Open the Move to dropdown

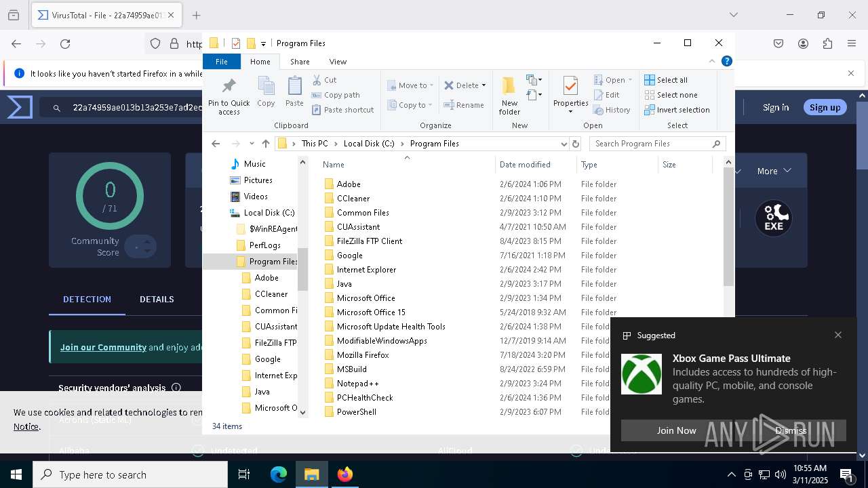[x=410, y=85]
